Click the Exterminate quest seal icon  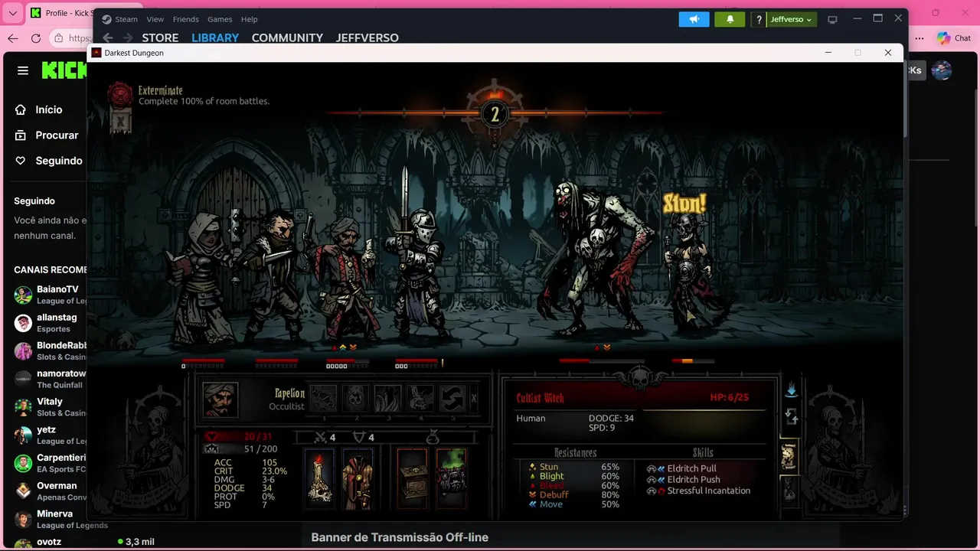pos(119,94)
